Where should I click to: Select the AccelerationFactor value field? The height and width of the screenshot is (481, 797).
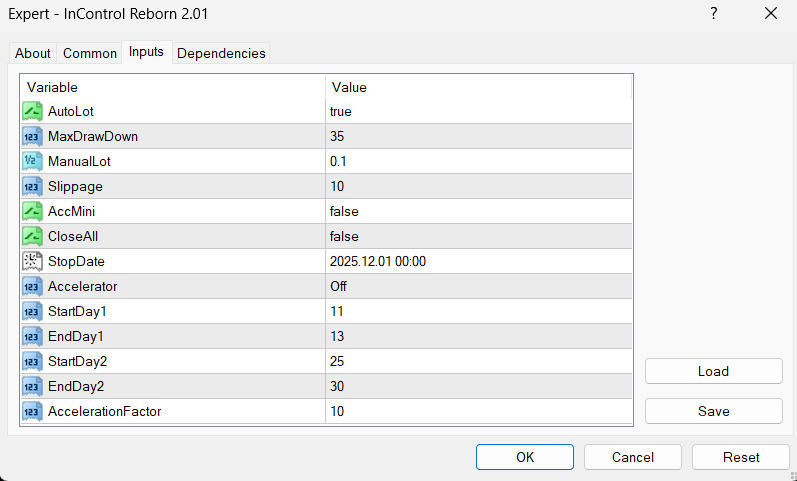[x=479, y=411]
